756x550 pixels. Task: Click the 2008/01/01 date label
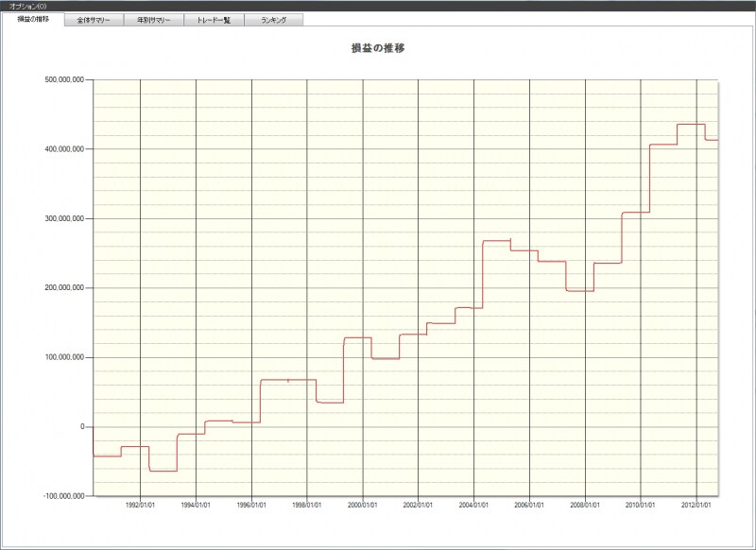point(585,506)
